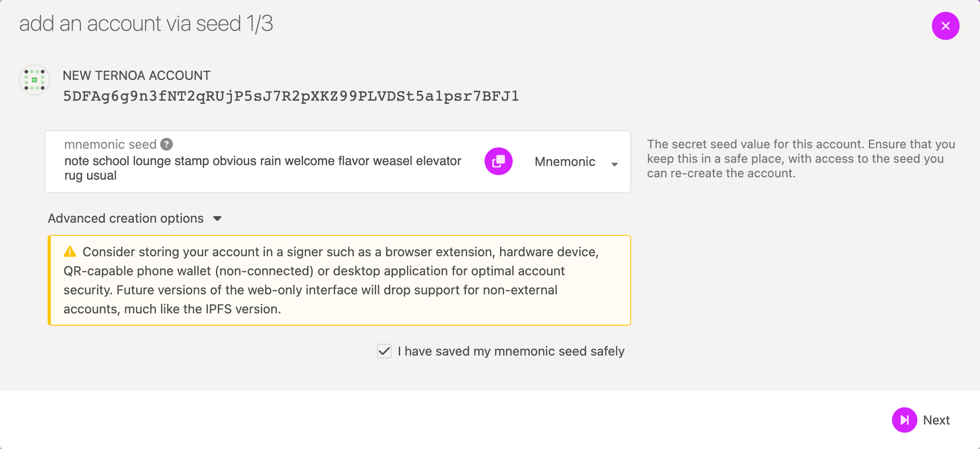Click the Next step arrow icon
Screen dimensions: 980x449
pos(904,420)
